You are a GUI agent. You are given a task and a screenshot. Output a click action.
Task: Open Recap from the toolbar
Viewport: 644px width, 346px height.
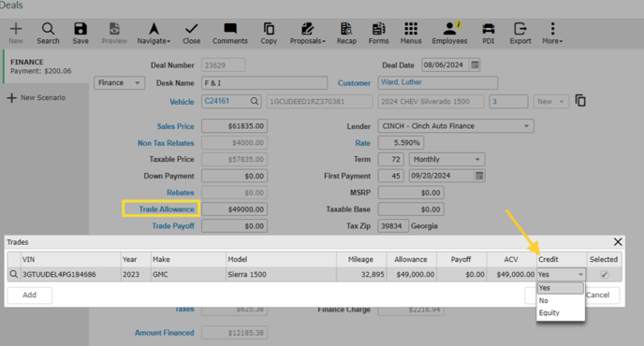pos(346,34)
